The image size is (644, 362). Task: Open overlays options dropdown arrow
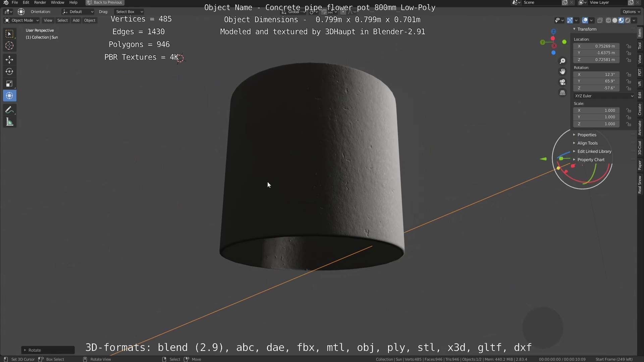[591, 20]
